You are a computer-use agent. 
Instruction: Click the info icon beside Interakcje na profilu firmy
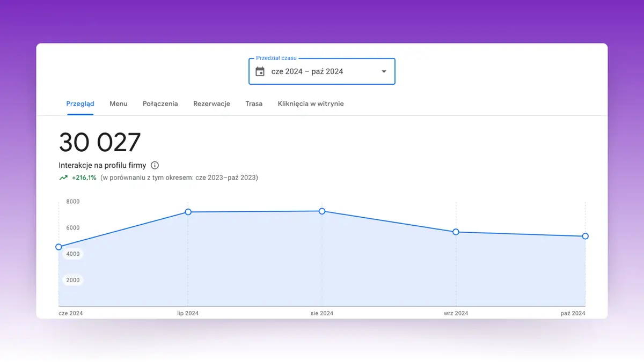click(155, 165)
